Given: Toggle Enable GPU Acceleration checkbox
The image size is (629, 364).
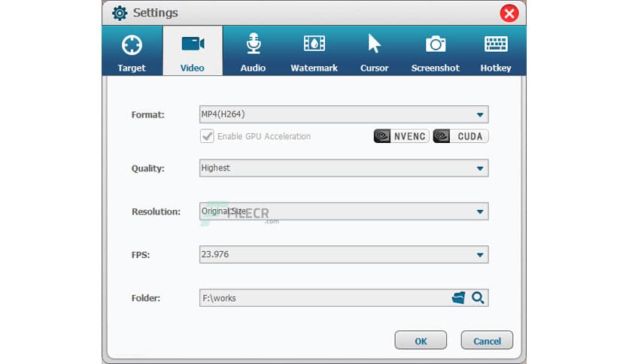Looking at the screenshot, I should click(207, 136).
